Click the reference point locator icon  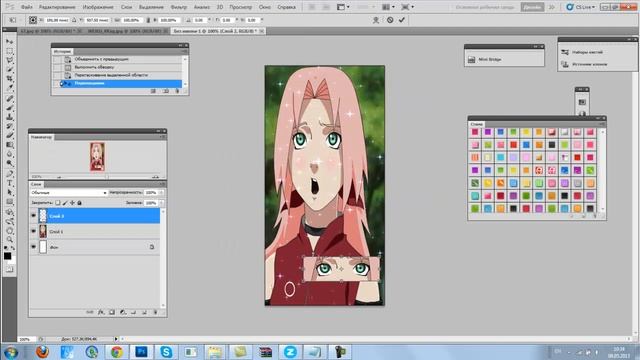tap(33, 20)
